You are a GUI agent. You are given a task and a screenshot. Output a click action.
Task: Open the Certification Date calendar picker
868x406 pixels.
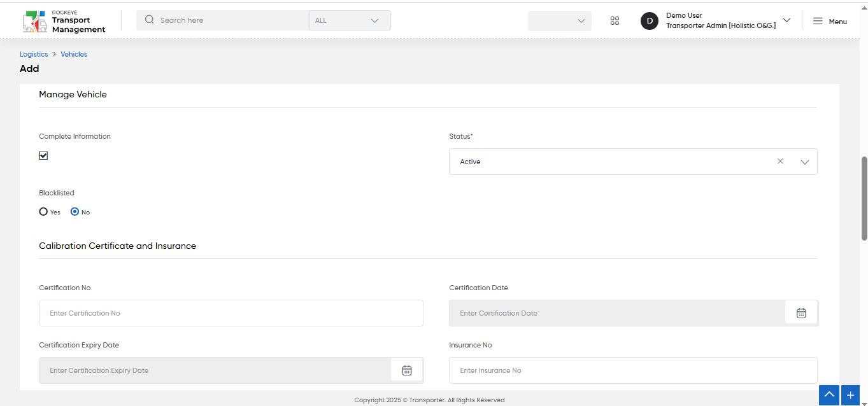801,313
